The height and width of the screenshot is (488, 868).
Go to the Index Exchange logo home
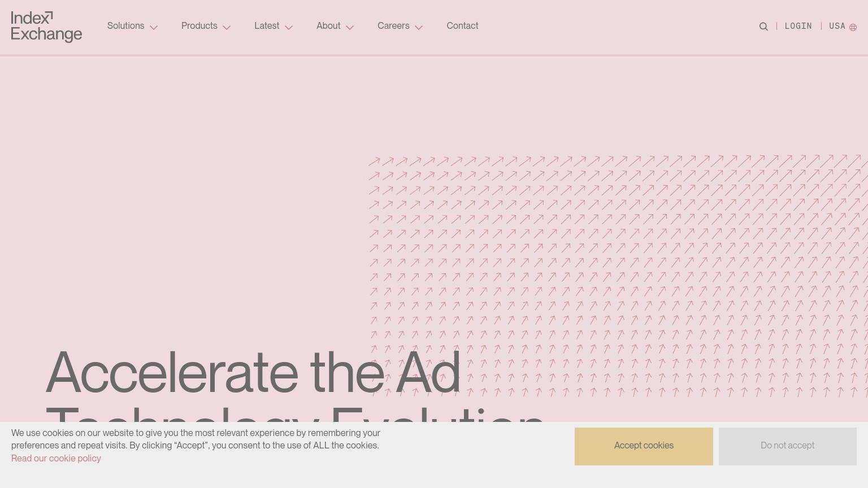click(x=46, y=27)
